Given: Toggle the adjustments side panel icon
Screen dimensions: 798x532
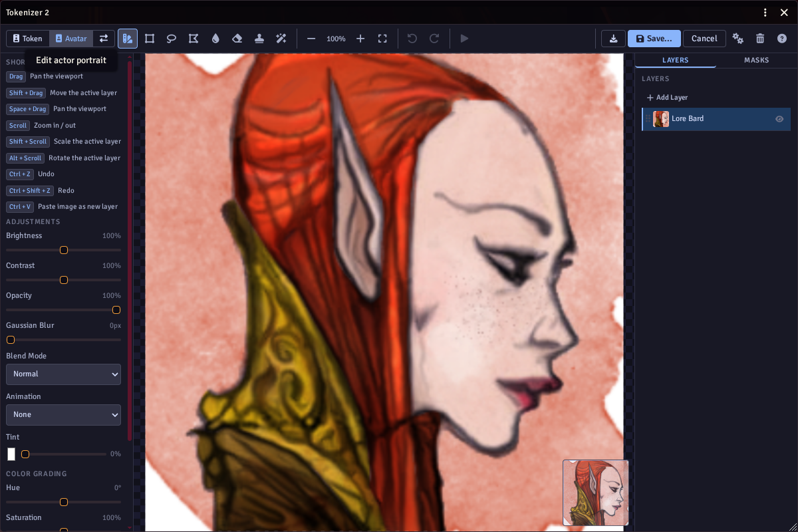Looking at the screenshot, I should [x=128, y=39].
